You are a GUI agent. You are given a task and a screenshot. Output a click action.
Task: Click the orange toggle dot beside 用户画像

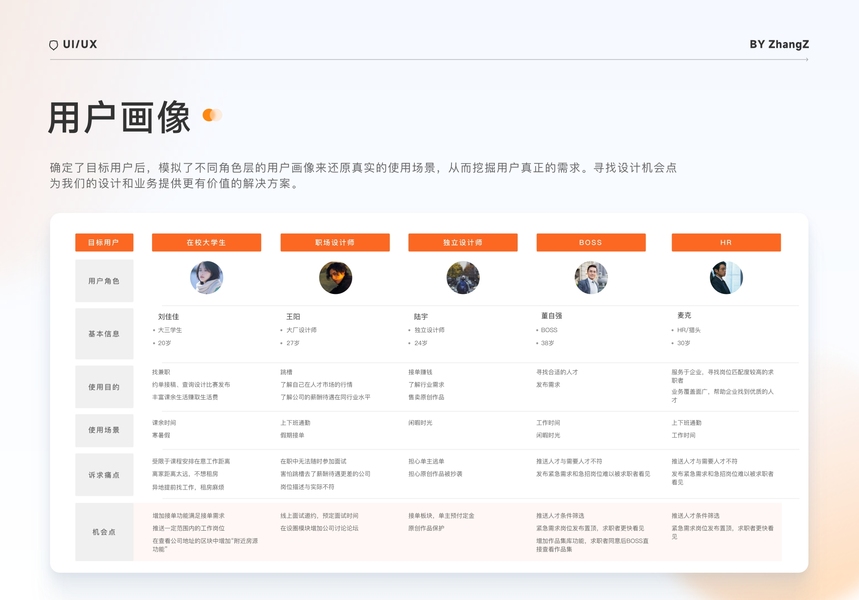(x=212, y=115)
